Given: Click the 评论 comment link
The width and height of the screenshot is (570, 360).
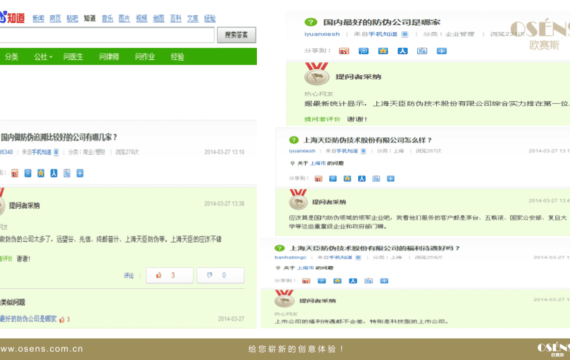Looking at the screenshot, I should click(129, 276).
